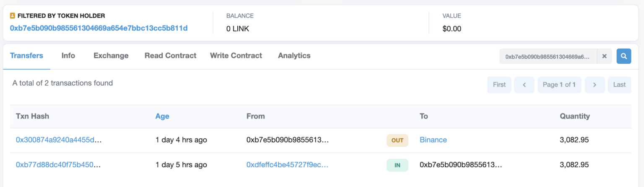The height and width of the screenshot is (187, 644).
Task: Open the Exchange tab
Action: [111, 55]
